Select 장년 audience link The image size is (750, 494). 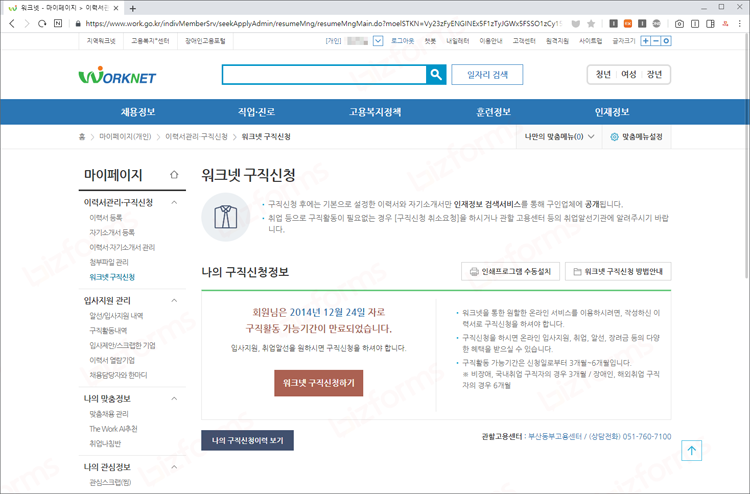654,75
